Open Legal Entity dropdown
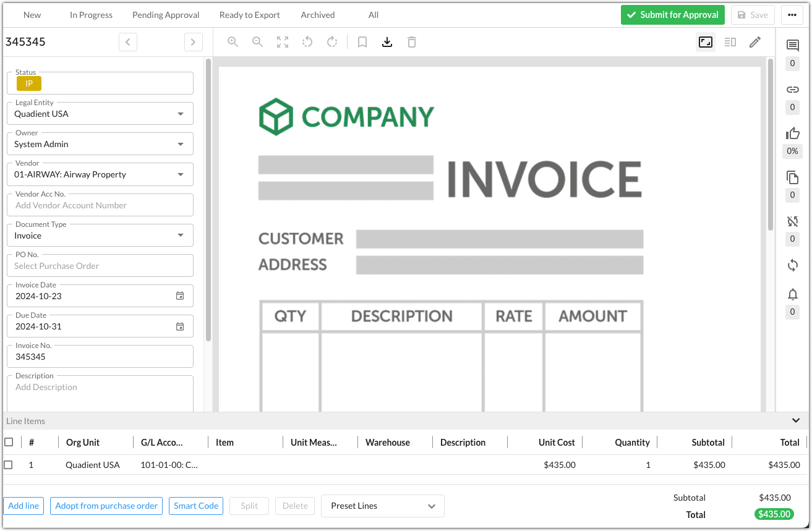 coord(100,114)
